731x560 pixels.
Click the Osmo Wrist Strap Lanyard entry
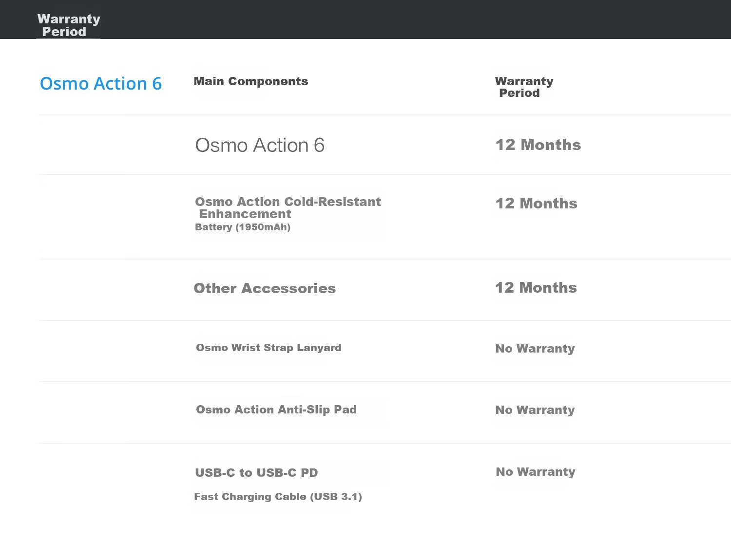click(269, 348)
